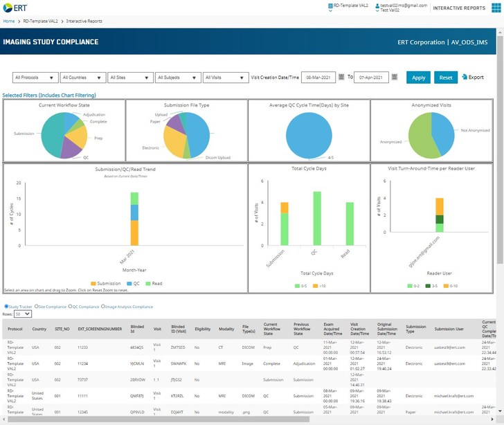Viewport: 504px width, 425px height.
Task: Click Adjudication previous workflow state cell
Action: click(x=304, y=363)
